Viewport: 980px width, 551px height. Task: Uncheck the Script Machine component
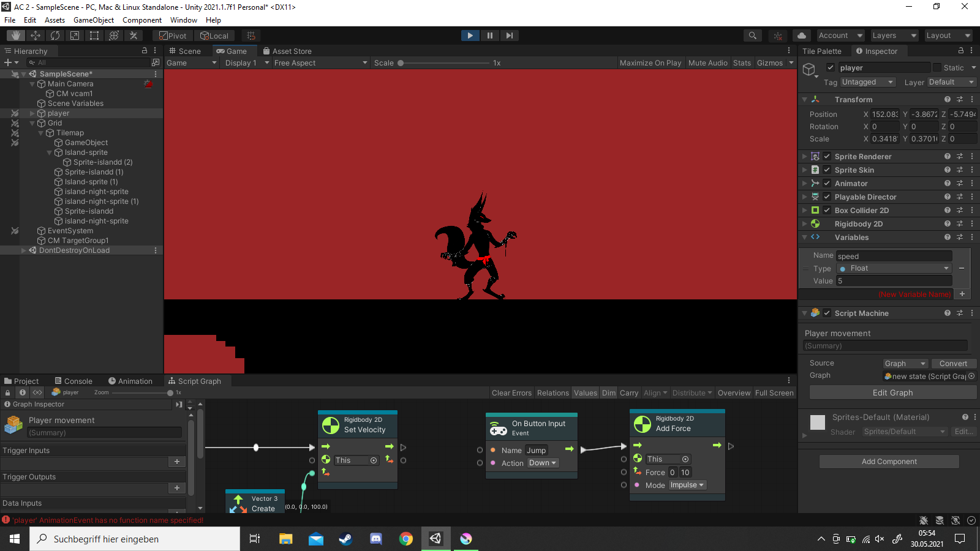[827, 313]
